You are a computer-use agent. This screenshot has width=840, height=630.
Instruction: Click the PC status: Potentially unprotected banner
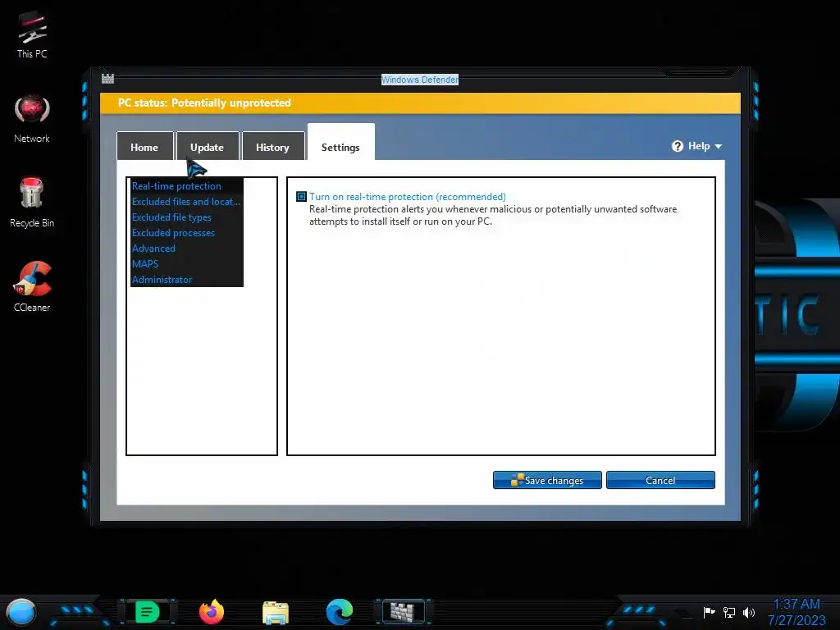click(421, 103)
